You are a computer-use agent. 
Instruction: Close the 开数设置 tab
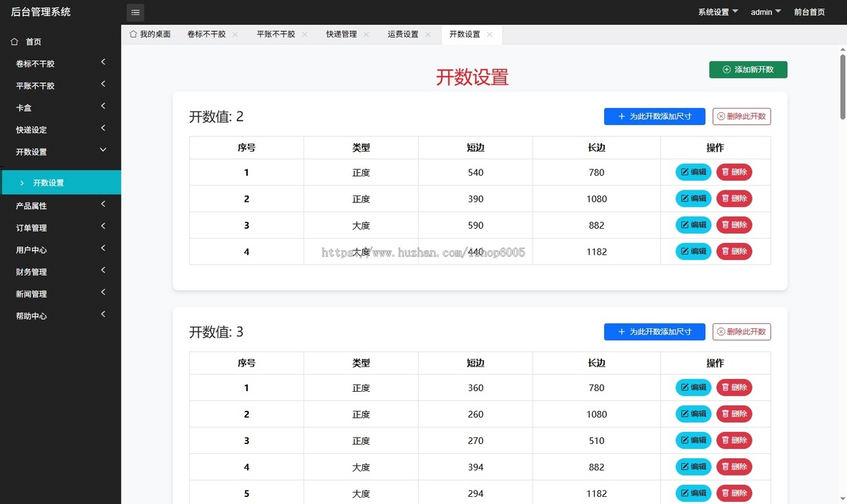[x=490, y=35]
